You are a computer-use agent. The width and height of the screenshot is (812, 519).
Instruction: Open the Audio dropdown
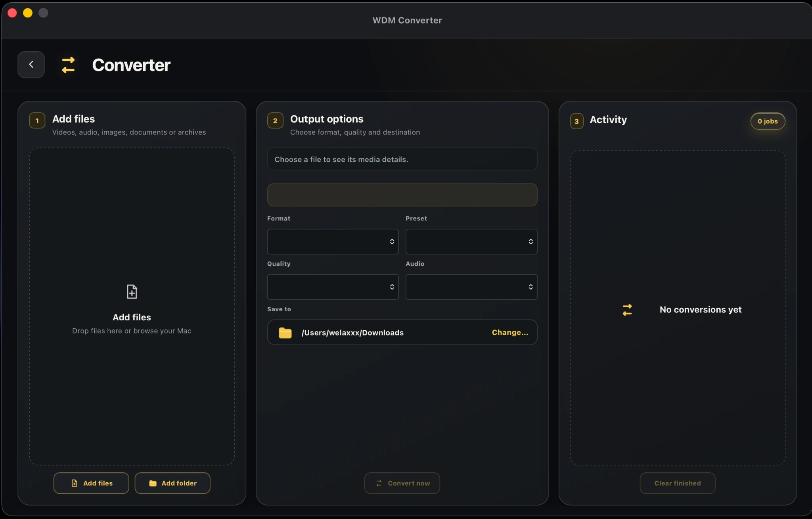(471, 287)
